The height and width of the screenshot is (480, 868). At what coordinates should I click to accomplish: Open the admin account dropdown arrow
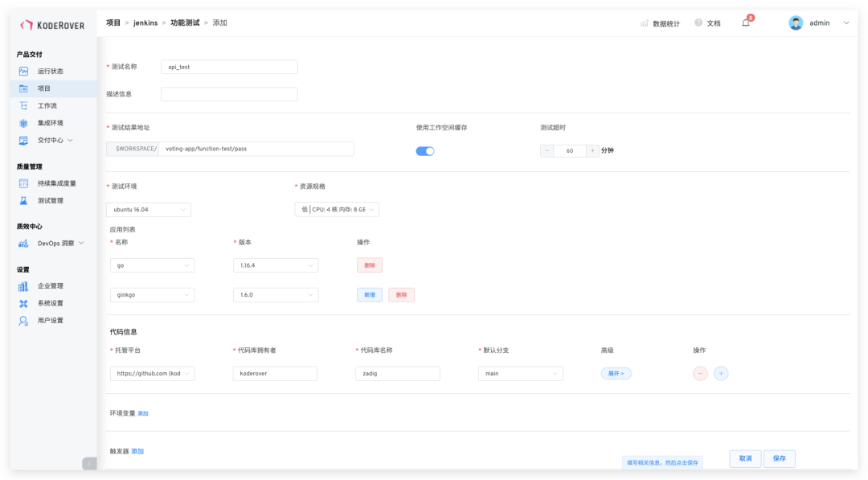click(x=846, y=23)
